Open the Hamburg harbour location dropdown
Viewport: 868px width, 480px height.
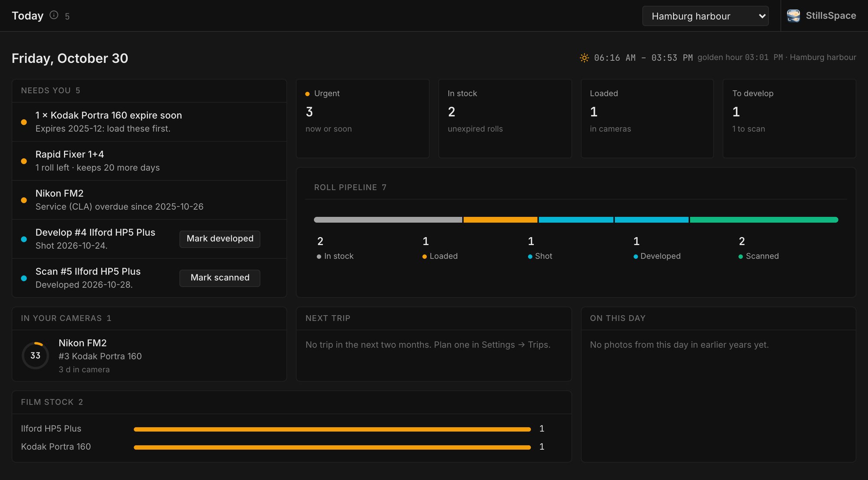click(705, 16)
